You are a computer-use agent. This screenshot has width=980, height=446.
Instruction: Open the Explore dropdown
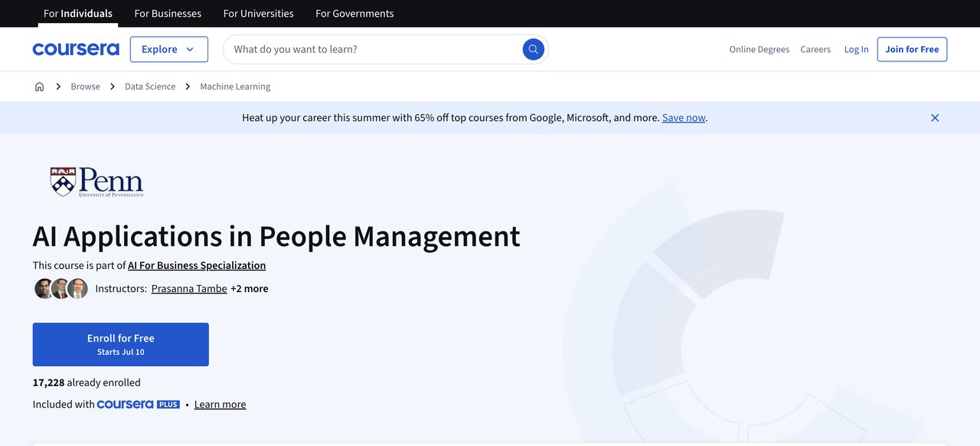[169, 49]
